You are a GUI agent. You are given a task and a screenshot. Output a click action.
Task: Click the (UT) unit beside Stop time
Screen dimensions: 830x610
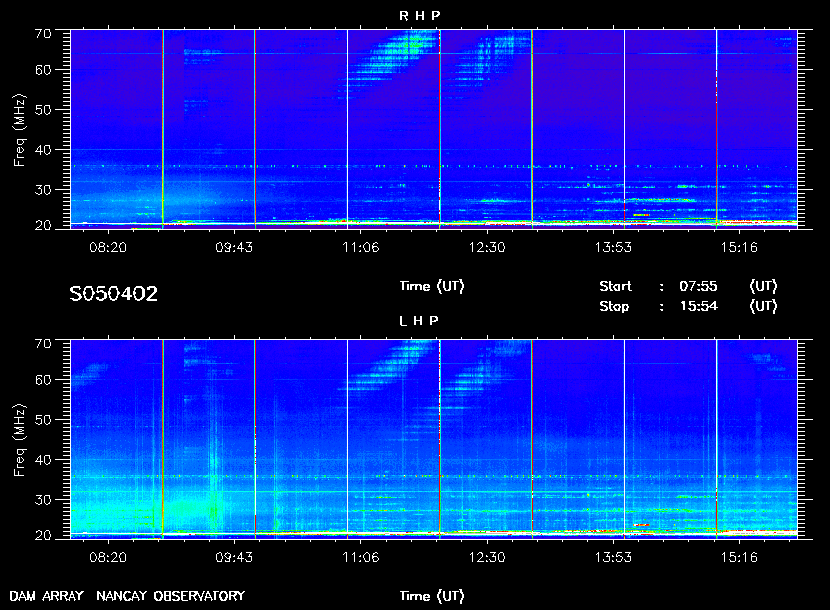pyautogui.click(x=763, y=306)
